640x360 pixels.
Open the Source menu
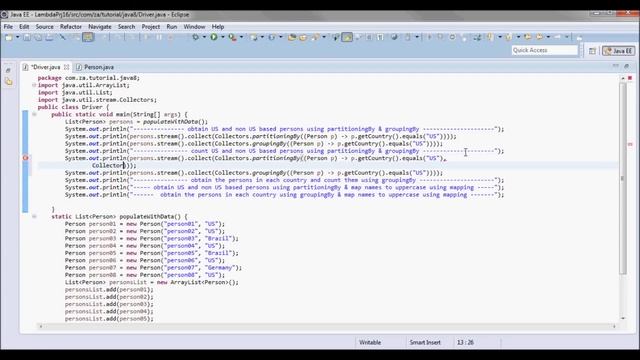44,27
